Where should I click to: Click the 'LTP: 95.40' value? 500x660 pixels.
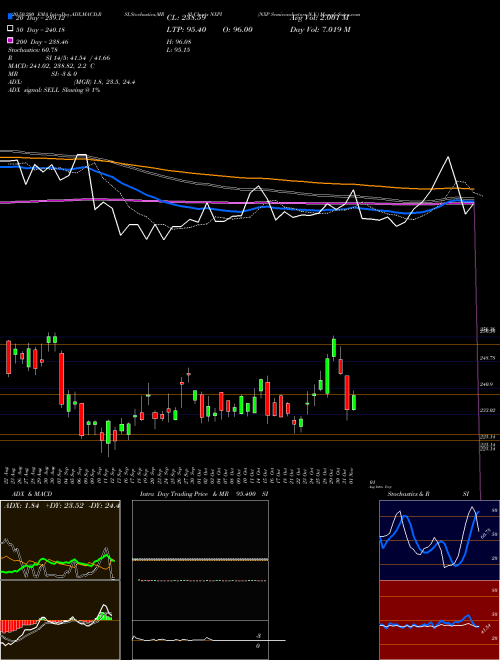click(186, 29)
